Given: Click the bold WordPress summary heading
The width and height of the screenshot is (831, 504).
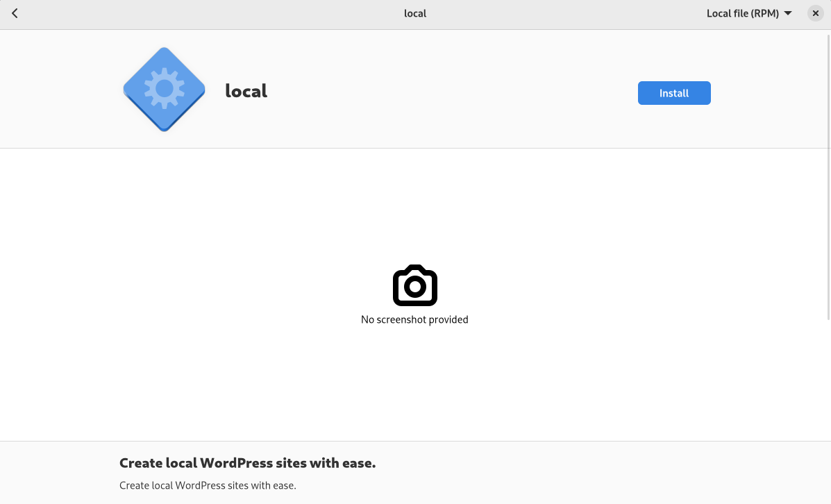Looking at the screenshot, I should coord(247,463).
